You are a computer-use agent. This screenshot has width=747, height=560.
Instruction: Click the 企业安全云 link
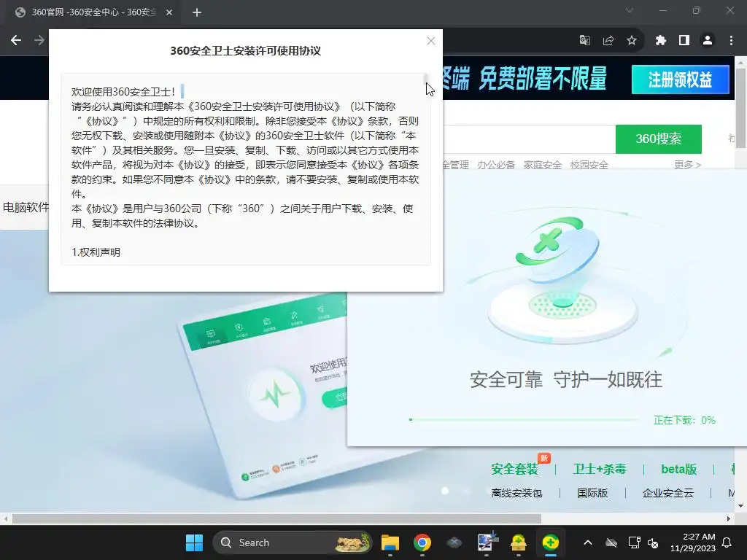(668, 493)
